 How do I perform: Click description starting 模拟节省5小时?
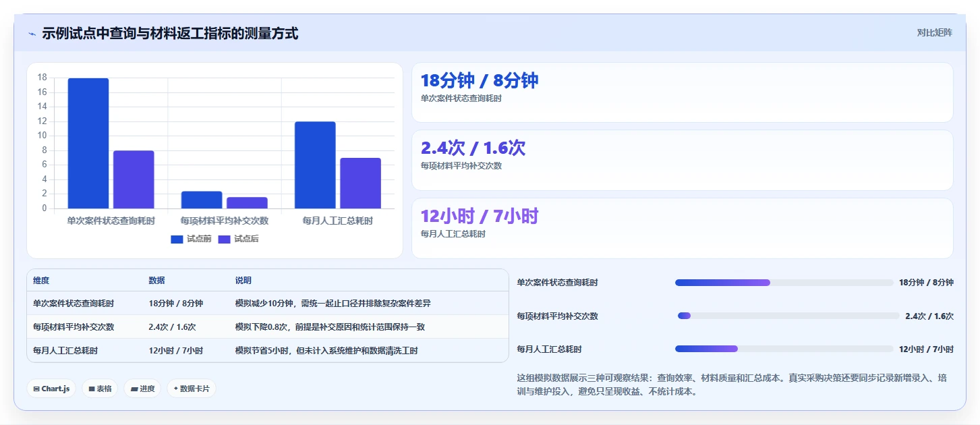[326, 351]
